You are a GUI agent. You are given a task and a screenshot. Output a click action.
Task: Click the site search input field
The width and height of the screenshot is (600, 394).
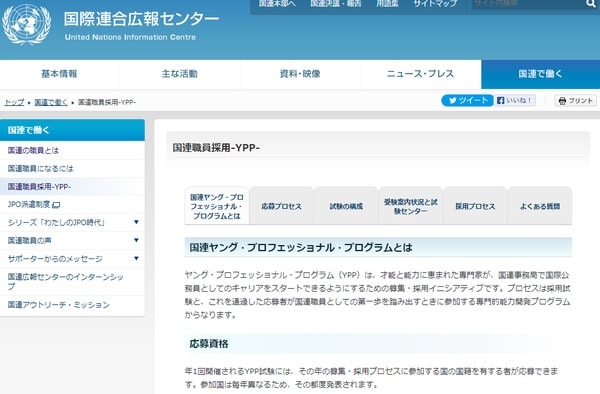coord(528,4)
